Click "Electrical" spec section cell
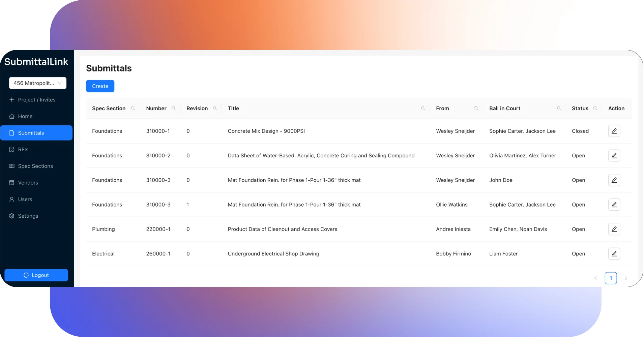Screen dimensions: 644x337 coord(103,254)
